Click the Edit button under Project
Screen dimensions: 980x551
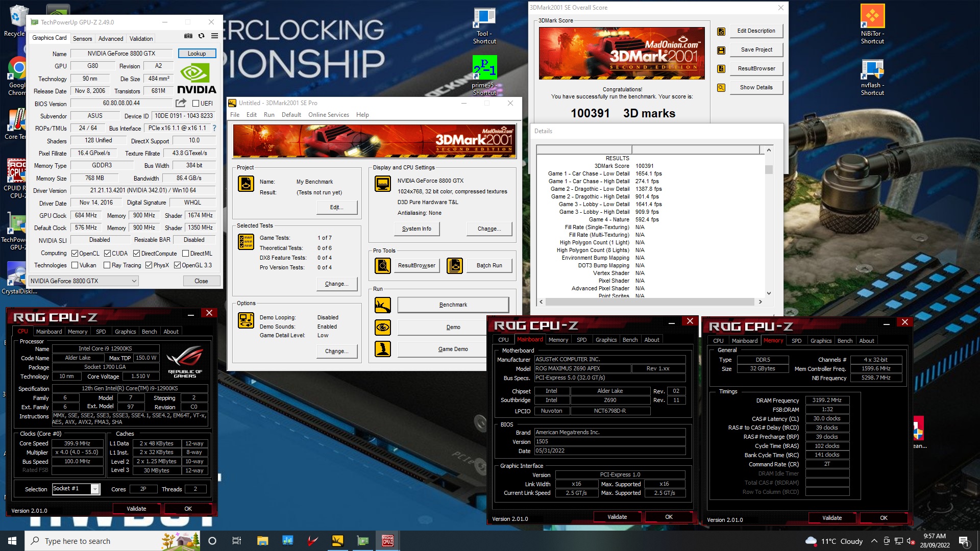pos(336,208)
